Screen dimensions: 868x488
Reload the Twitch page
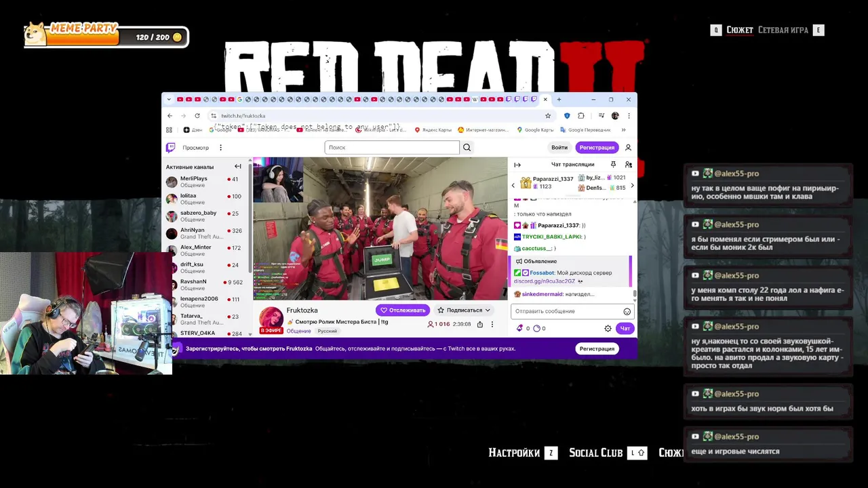(x=197, y=116)
